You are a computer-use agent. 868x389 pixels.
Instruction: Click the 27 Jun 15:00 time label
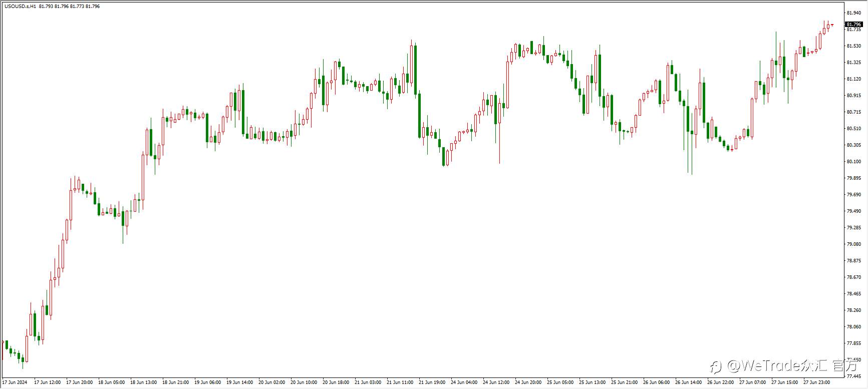[785, 382]
